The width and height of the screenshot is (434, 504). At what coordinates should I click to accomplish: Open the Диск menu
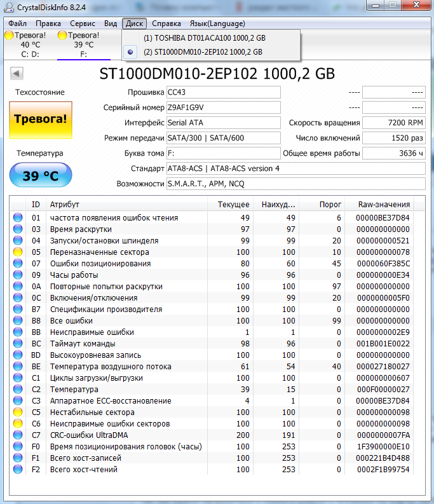tap(134, 24)
